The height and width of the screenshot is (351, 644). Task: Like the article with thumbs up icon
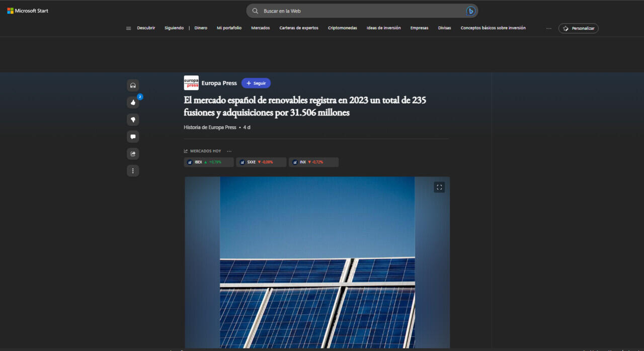pos(133,103)
